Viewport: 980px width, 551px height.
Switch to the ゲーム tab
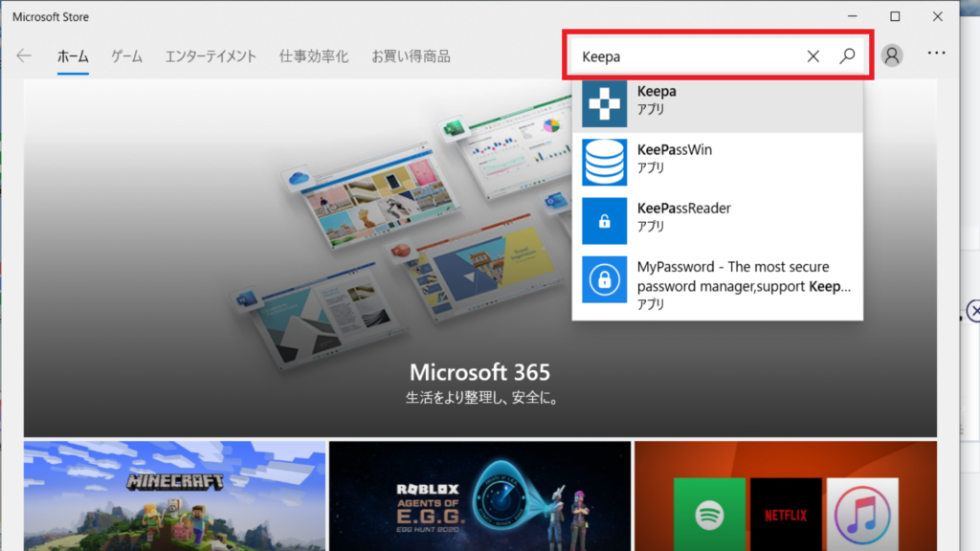point(127,56)
